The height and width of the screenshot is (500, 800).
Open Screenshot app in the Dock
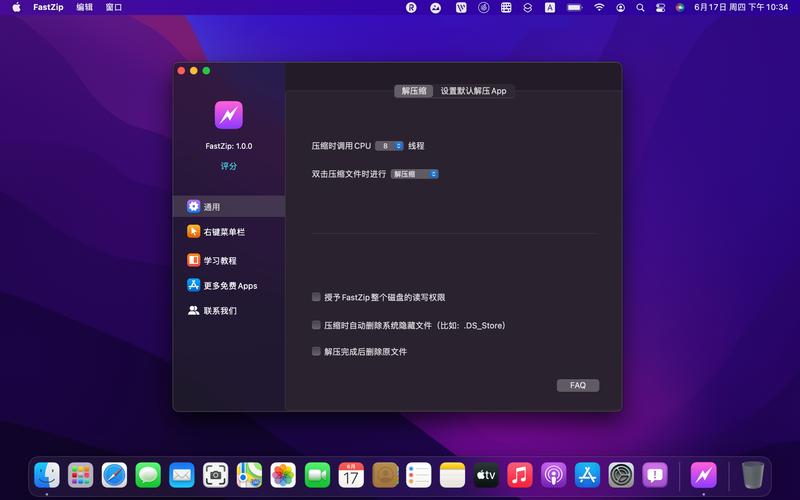click(216, 475)
